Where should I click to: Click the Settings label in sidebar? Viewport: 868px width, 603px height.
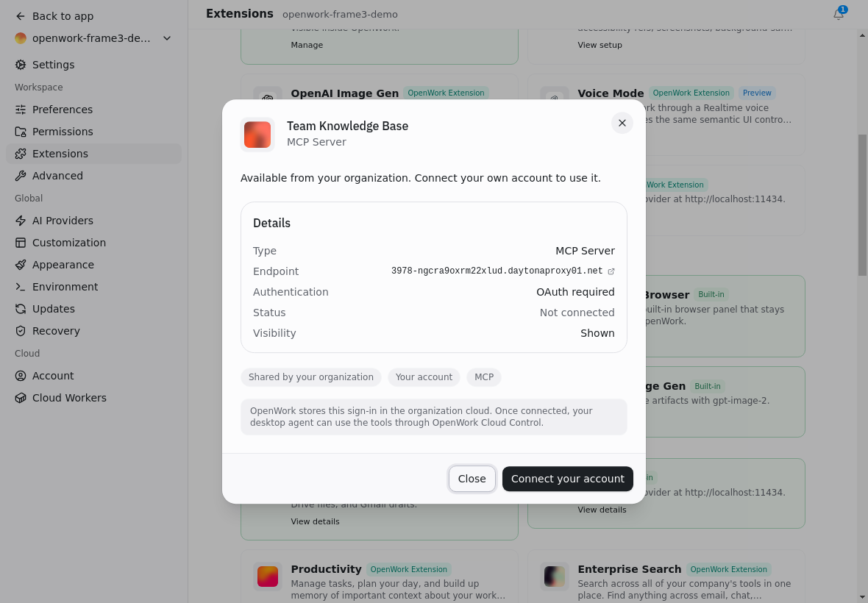(x=53, y=65)
